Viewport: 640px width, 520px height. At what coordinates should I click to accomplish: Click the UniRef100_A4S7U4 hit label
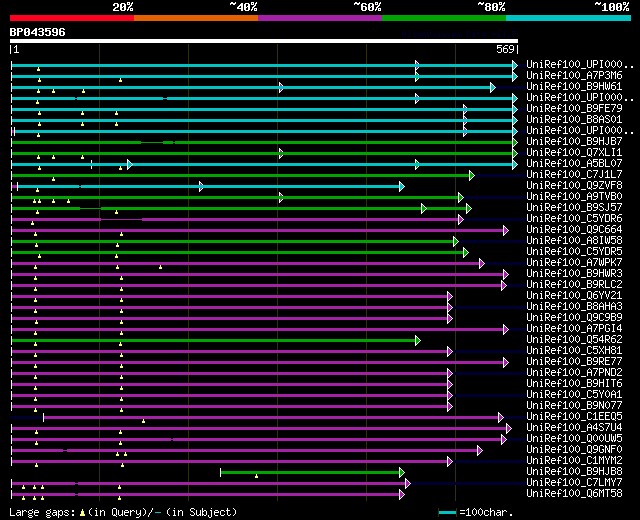click(x=574, y=428)
